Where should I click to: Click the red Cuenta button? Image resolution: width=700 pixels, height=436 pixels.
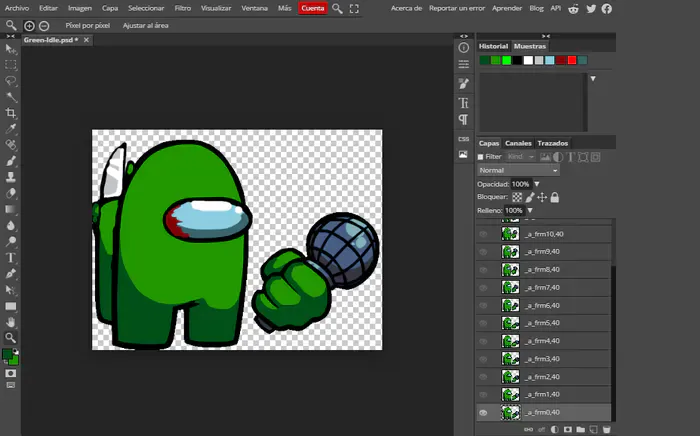[x=312, y=8]
